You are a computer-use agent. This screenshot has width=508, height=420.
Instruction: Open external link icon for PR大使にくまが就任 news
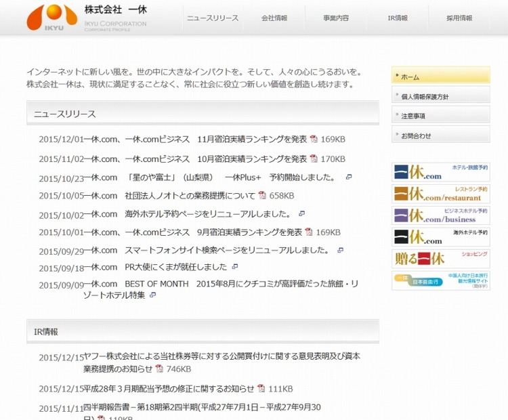pos(235,267)
